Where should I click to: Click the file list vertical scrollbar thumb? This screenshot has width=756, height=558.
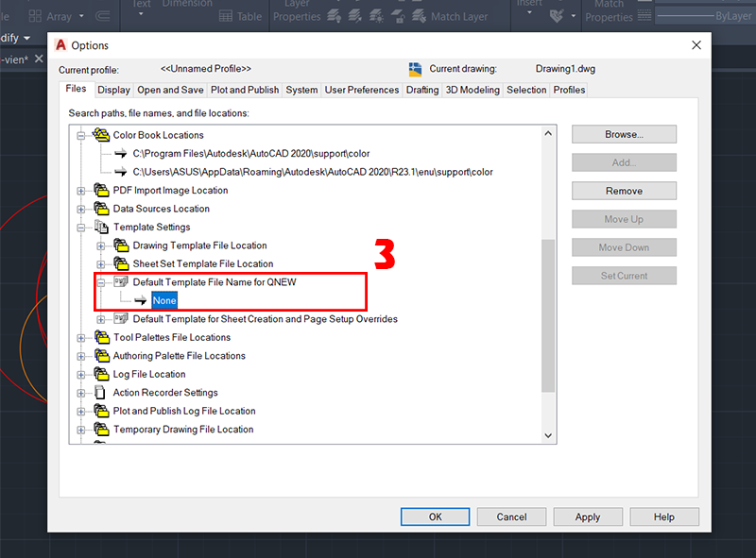pos(548,315)
